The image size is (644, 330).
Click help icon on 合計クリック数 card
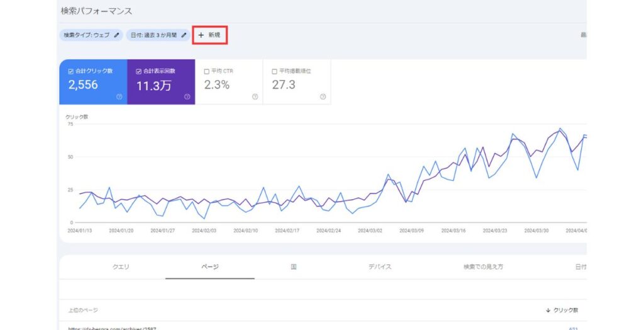pos(119,97)
